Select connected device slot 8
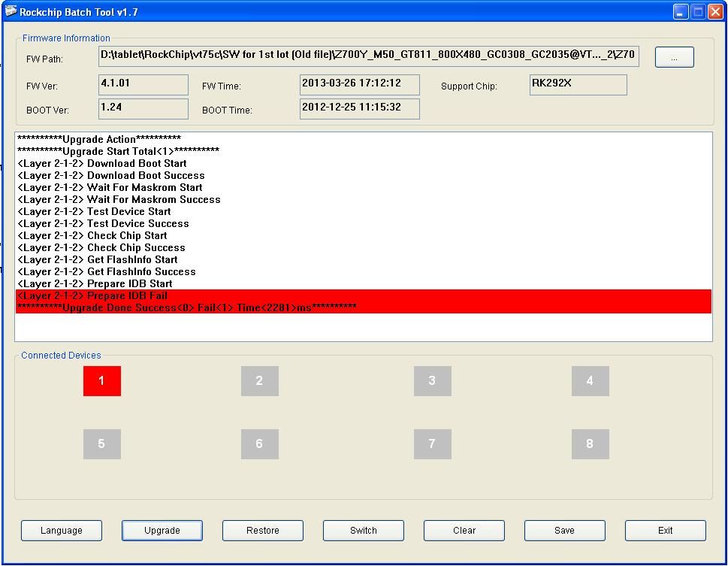This screenshot has height=566, width=728. point(590,444)
